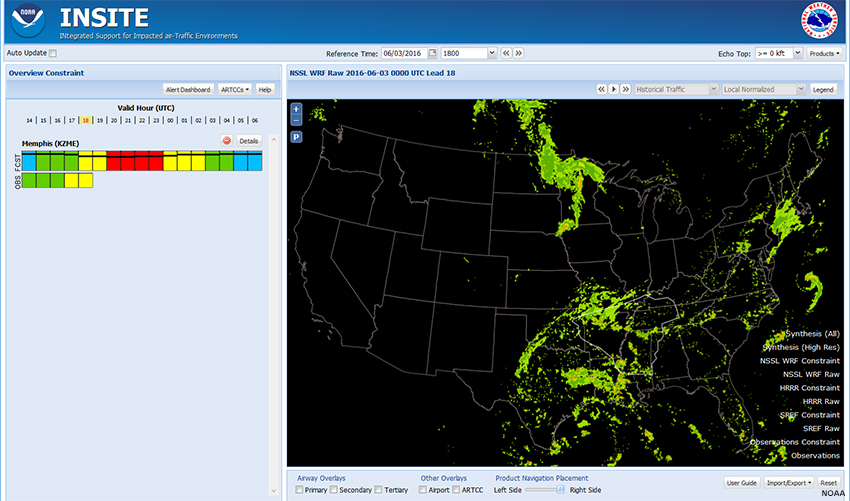This screenshot has width=850, height=501.
Task: Select valid hour 06 marker
Action: coord(255,120)
